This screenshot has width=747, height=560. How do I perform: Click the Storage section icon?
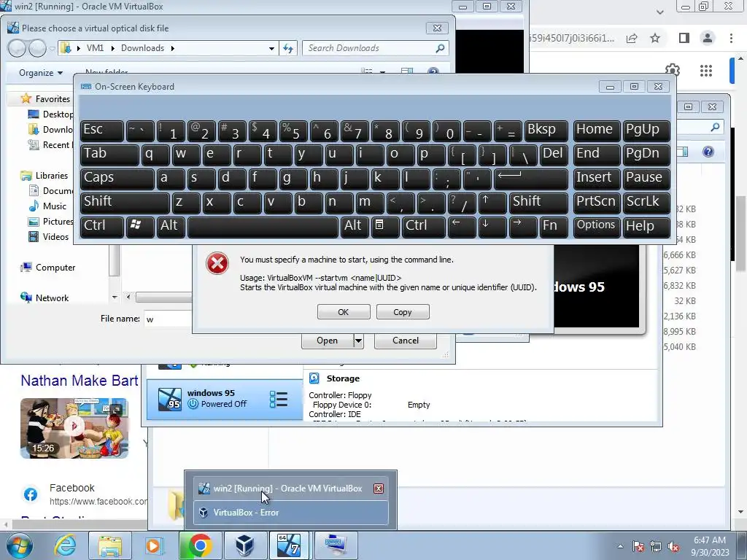(314, 378)
